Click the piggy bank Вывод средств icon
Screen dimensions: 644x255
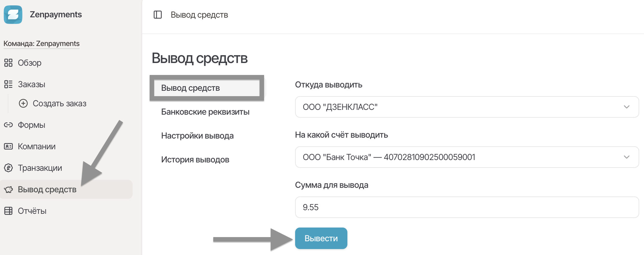[x=8, y=189]
